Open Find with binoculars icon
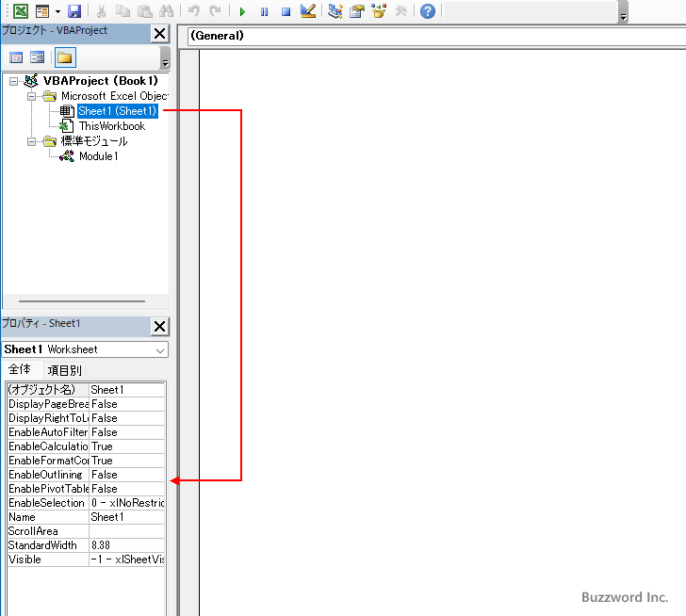Viewport: 686px width, 616px height. 166,11
